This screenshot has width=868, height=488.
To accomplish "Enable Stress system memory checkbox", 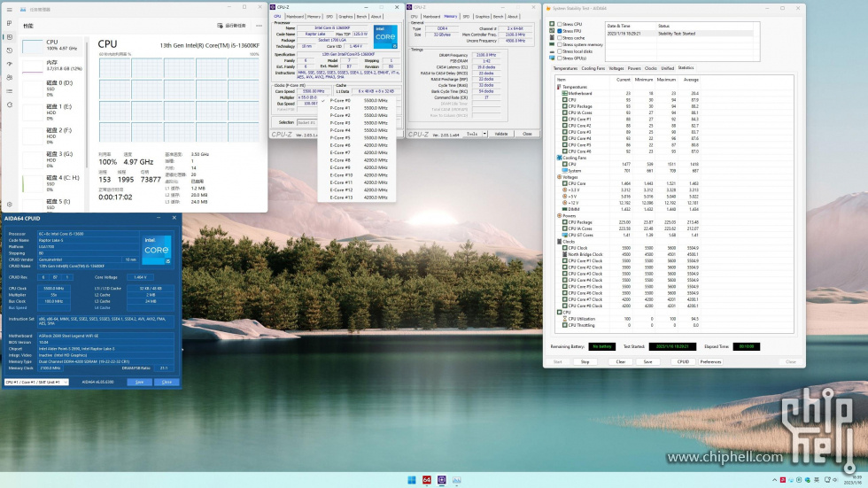I will pos(560,44).
